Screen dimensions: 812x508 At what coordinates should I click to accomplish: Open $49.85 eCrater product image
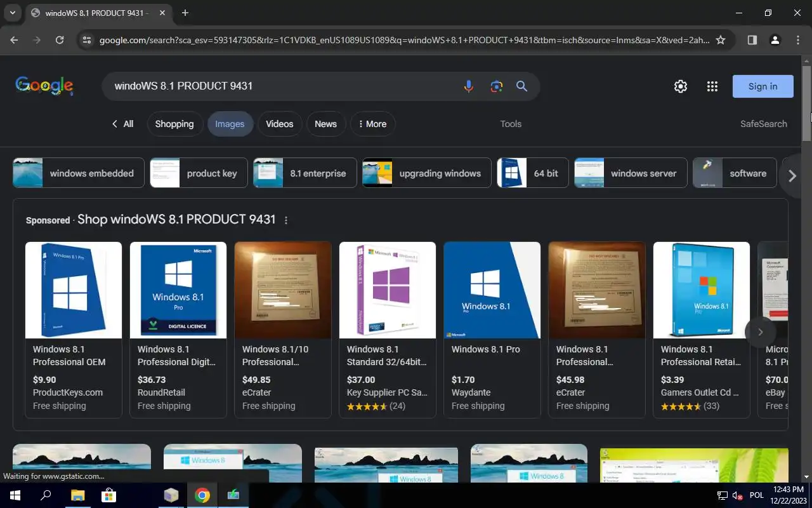[283, 290]
